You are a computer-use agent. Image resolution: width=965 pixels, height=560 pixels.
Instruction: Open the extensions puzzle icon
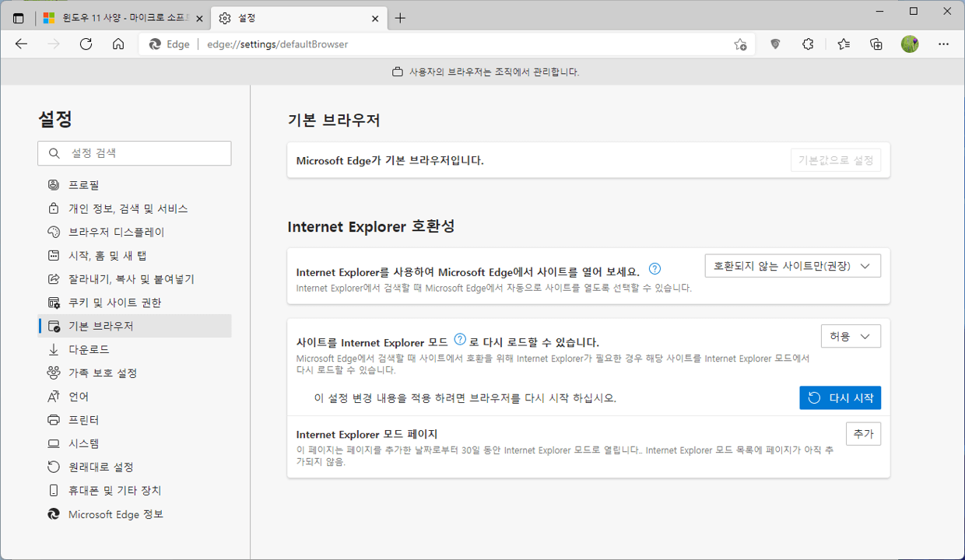pos(808,44)
